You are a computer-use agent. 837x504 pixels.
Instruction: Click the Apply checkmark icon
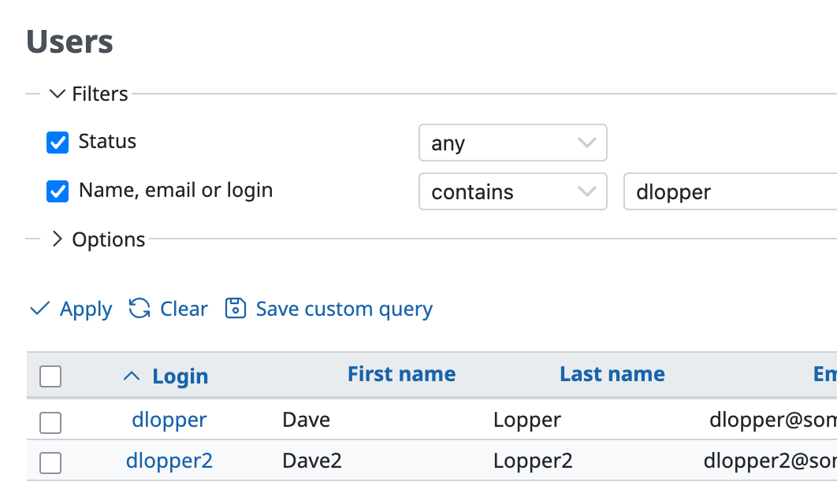point(39,309)
